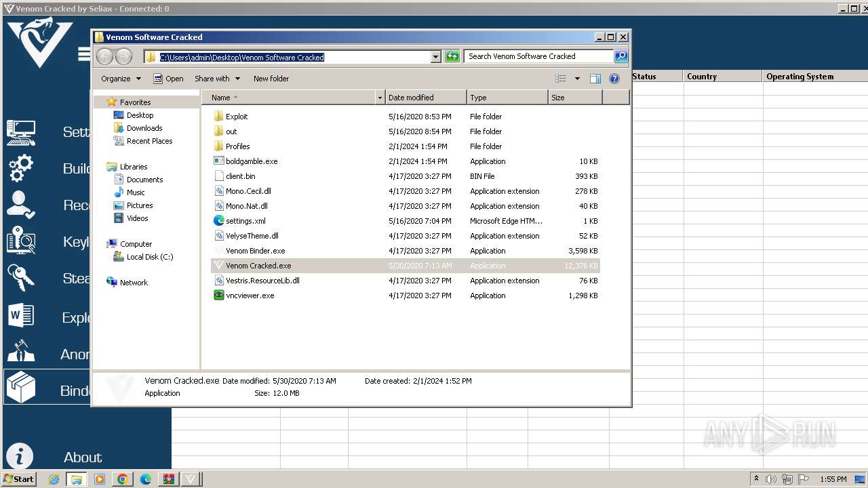This screenshot has width=868, height=488.
Task: Select the out folder
Action: click(406, 131)
